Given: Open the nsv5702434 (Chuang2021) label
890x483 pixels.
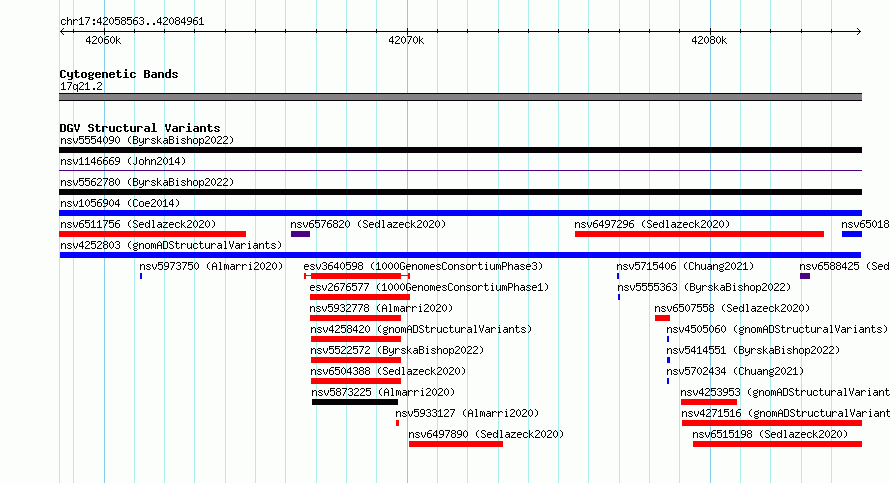Looking at the screenshot, I should 735,371.
